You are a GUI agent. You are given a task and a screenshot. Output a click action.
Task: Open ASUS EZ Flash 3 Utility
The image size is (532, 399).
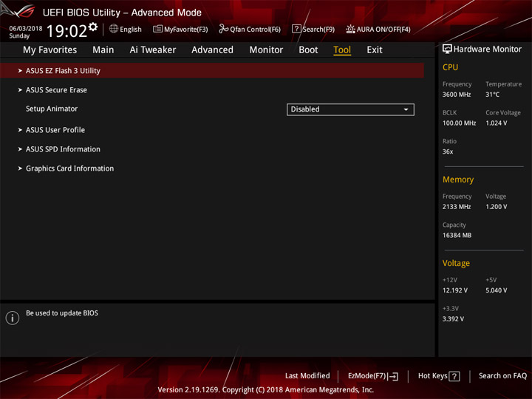coord(212,71)
